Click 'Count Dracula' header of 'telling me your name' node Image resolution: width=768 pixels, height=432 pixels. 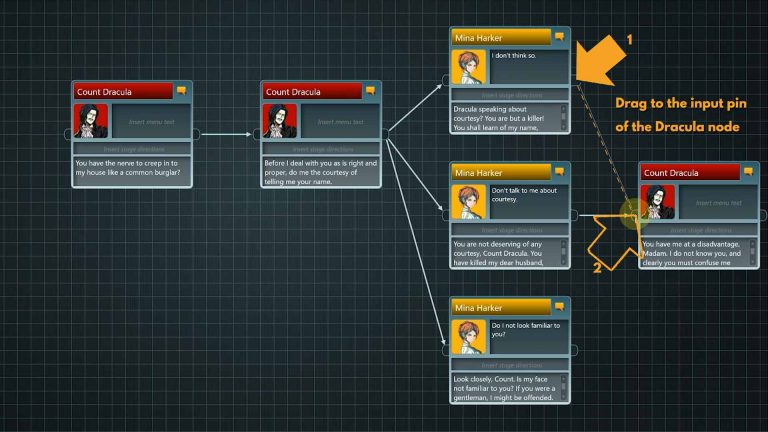point(312,92)
